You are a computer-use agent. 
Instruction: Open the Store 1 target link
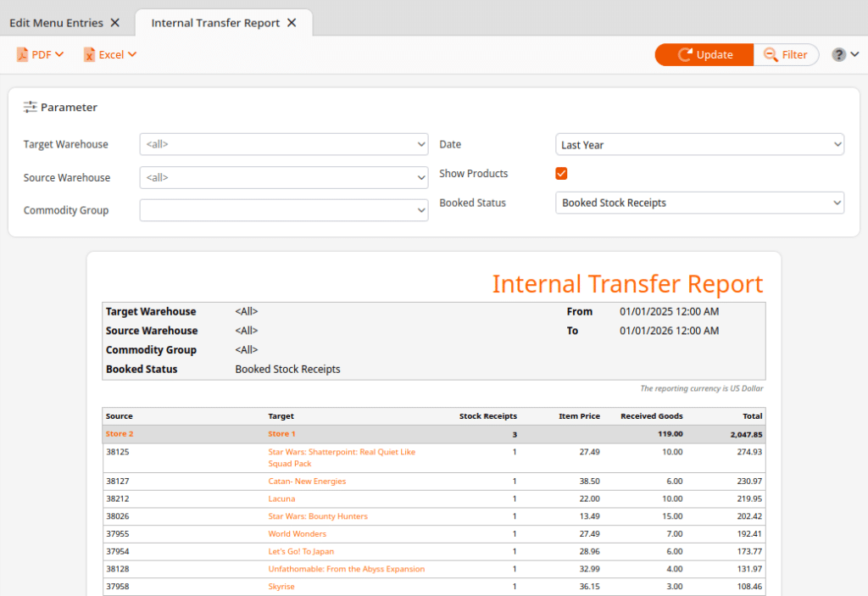281,434
